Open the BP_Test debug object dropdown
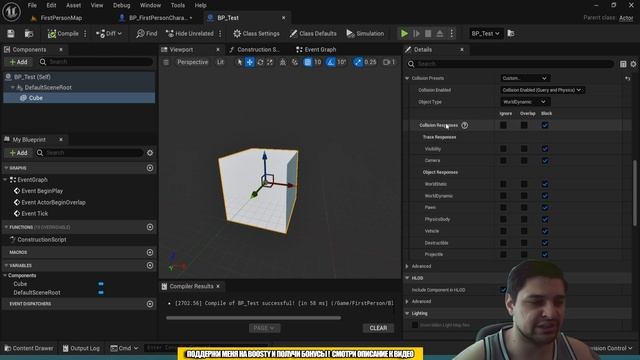 tap(485, 33)
